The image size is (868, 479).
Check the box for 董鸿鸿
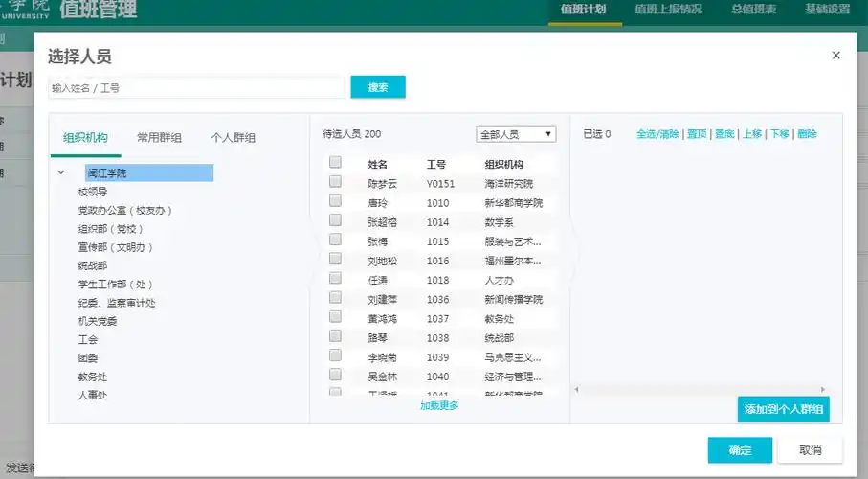[335, 316]
